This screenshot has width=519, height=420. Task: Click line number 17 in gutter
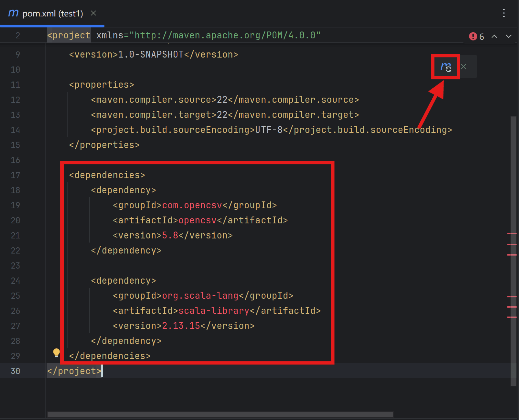click(x=15, y=175)
